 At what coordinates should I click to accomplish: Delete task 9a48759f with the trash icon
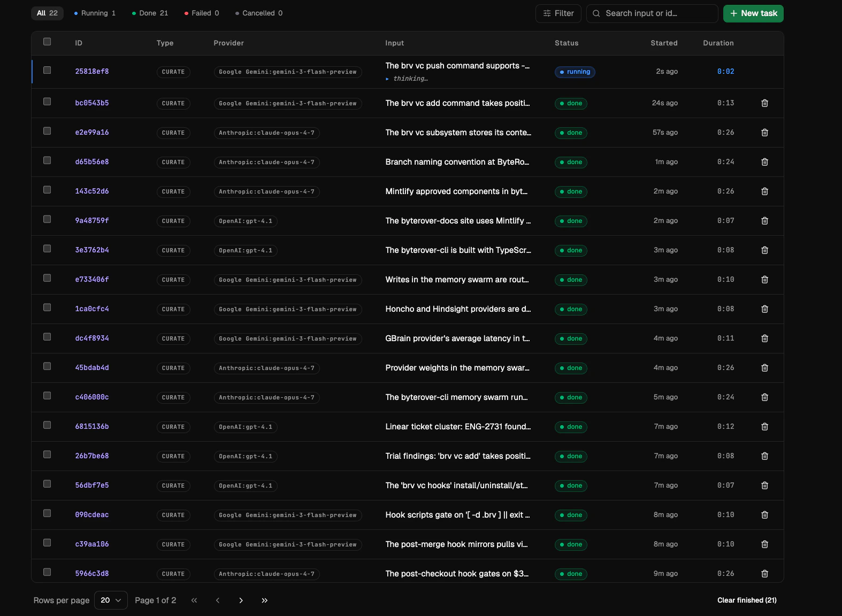coord(764,221)
